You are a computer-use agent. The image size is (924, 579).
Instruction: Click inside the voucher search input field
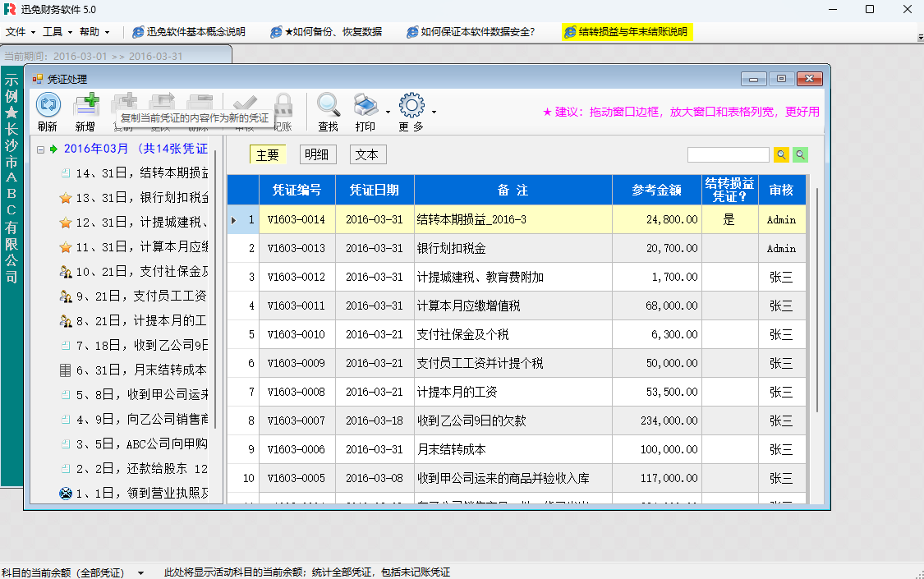point(727,154)
